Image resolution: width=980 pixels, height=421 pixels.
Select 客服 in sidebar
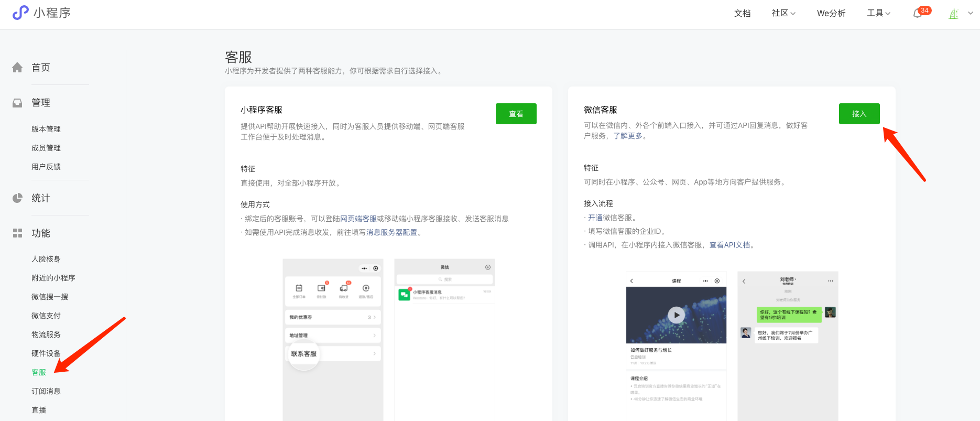coord(39,372)
